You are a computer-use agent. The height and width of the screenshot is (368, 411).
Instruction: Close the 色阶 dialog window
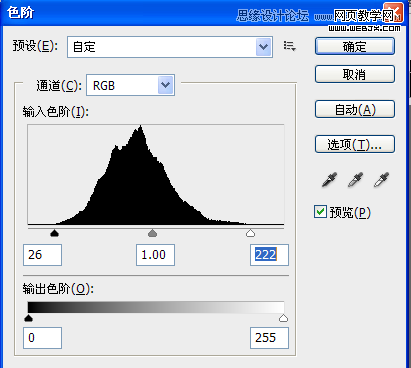coord(393,12)
